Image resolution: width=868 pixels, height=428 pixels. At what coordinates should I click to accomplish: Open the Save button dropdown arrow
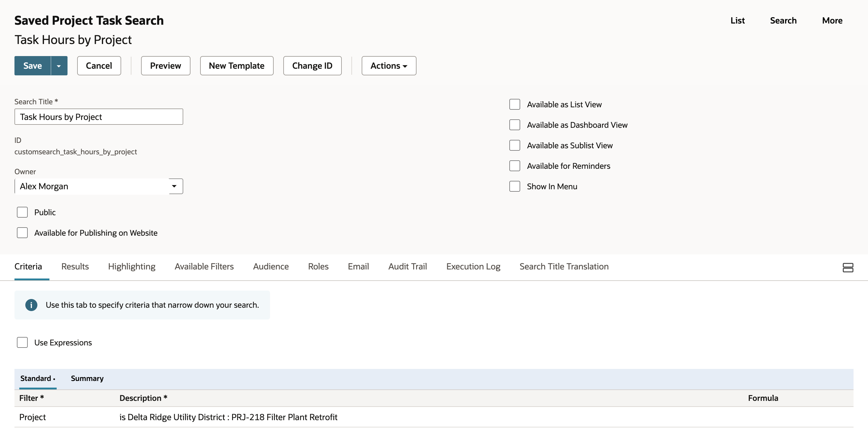tap(59, 66)
